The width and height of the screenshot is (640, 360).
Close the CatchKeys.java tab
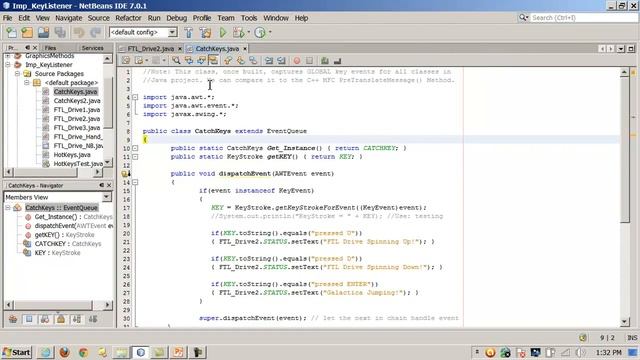(245, 49)
